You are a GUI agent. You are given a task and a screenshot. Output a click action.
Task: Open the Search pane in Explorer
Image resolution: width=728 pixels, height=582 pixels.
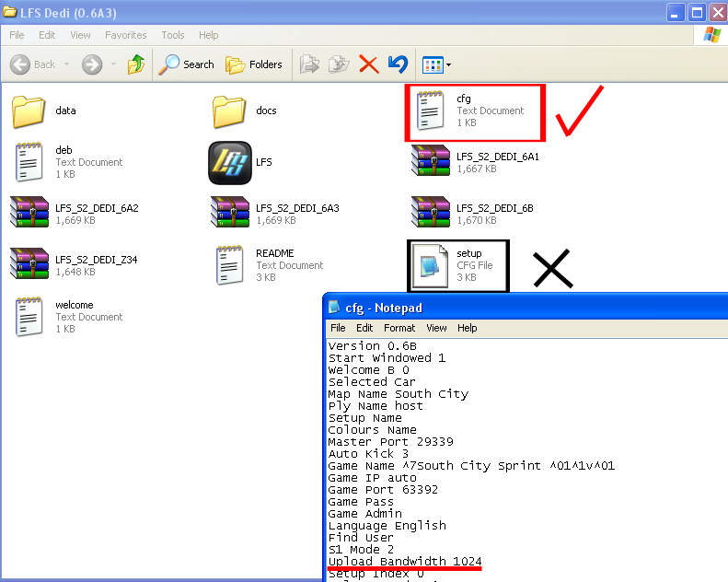(186, 64)
